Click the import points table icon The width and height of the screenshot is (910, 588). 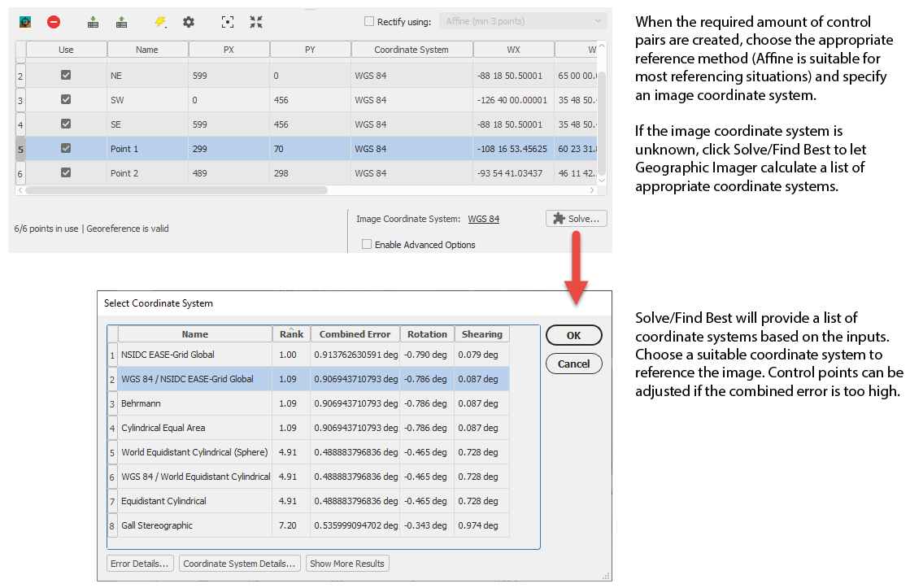[93, 22]
